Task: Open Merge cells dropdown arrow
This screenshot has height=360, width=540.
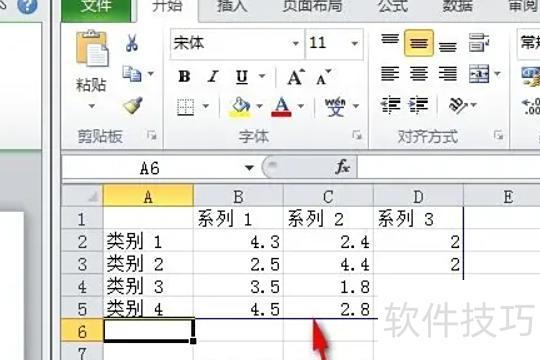Action: coord(498,73)
